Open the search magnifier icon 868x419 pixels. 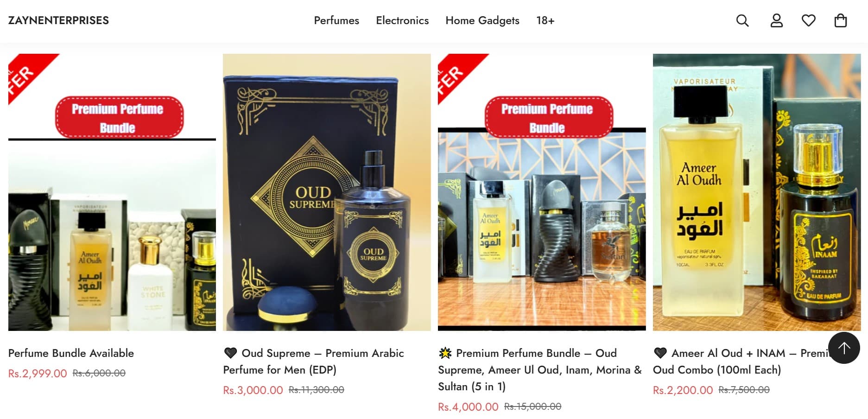pos(742,20)
